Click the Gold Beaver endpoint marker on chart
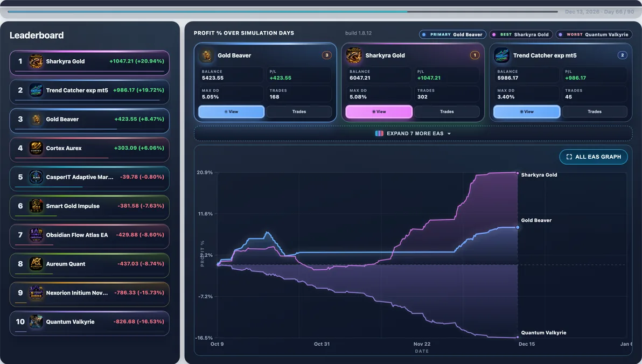 [518, 227]
